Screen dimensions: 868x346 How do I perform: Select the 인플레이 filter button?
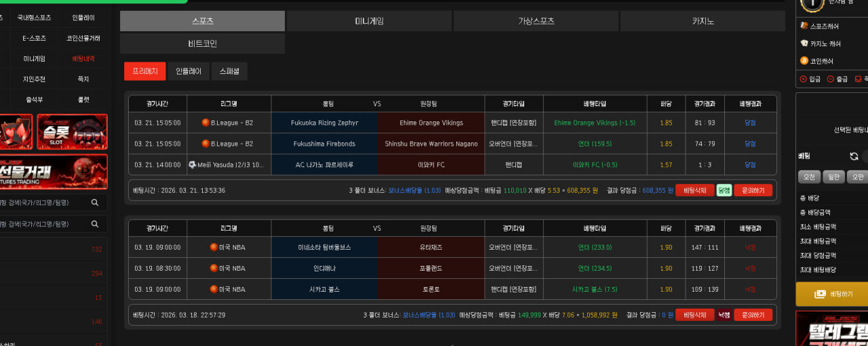pyautogui.click(x=189, y=71)
